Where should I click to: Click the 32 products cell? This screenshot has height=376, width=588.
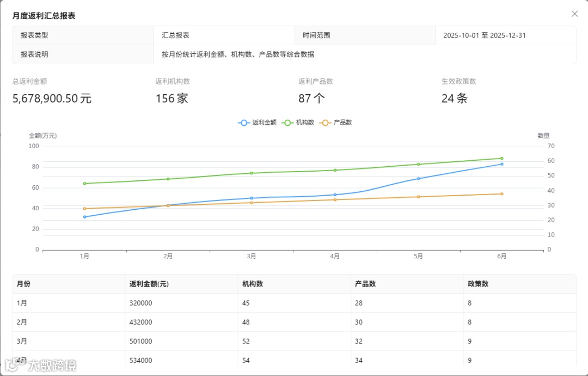[407, 341]
